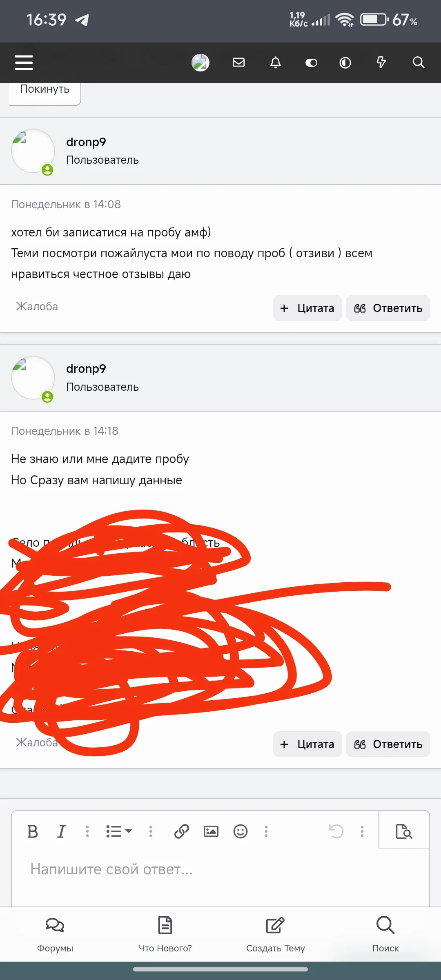Go to the Форумы bottom tab
Screen dimensions: 441x980
pyautogui.click(x=55, y=934)
